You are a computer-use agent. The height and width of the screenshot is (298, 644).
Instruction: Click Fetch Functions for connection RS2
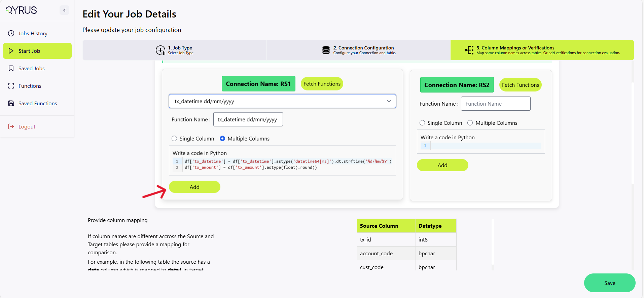tap(520, 85)
